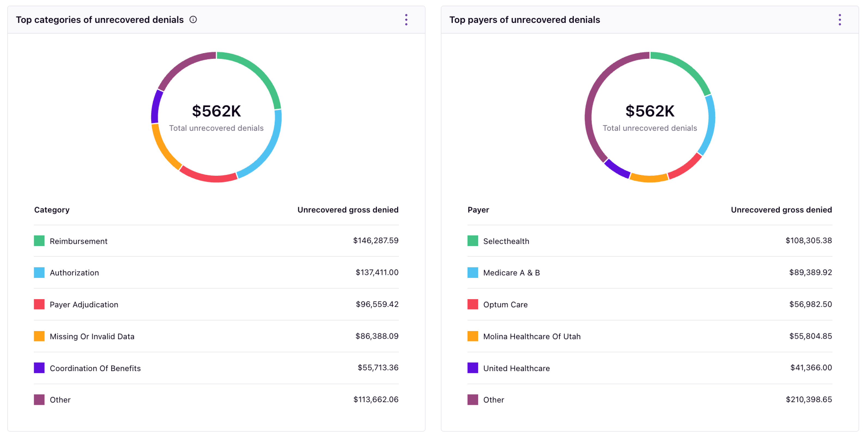Select the Coordination Of Benefits label
The height and width of the screenshot is (443, 868).
(x=95, y=368)
